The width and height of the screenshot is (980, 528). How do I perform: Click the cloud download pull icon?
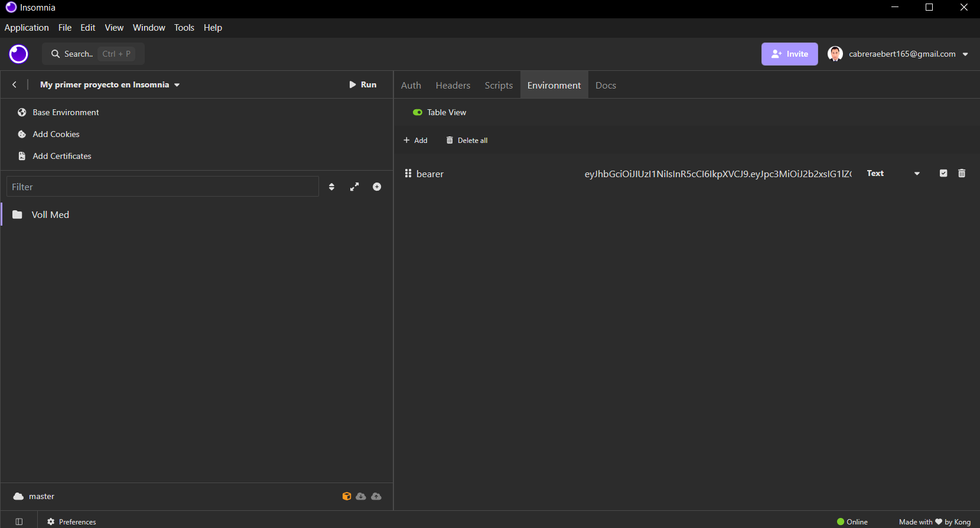361,496
